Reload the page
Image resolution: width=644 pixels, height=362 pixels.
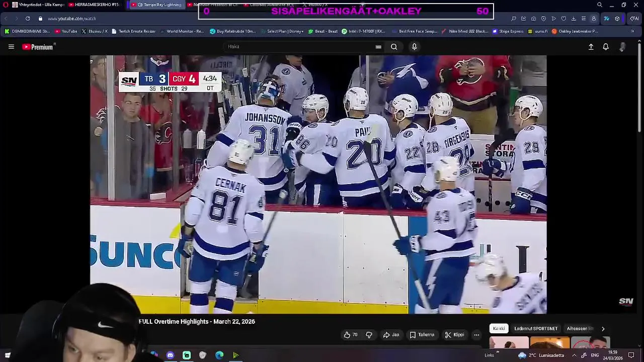[28, 19]
